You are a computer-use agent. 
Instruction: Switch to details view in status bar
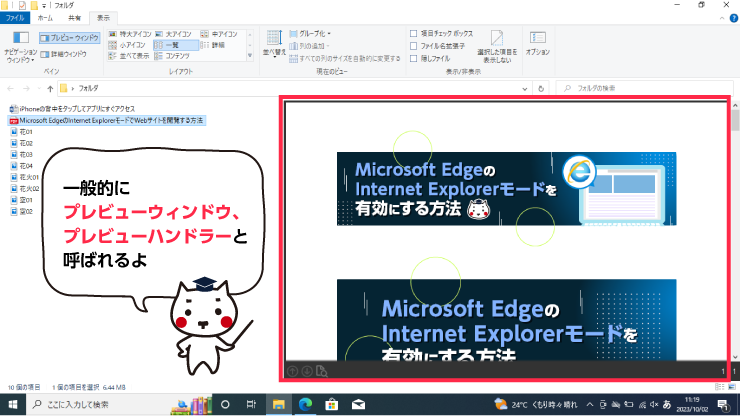tap(720, 387)
